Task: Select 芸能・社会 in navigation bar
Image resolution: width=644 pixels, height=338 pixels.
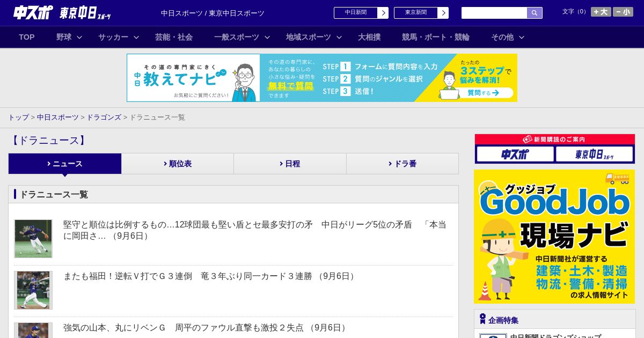Action: pyautogui.click(x=174, y=37)
